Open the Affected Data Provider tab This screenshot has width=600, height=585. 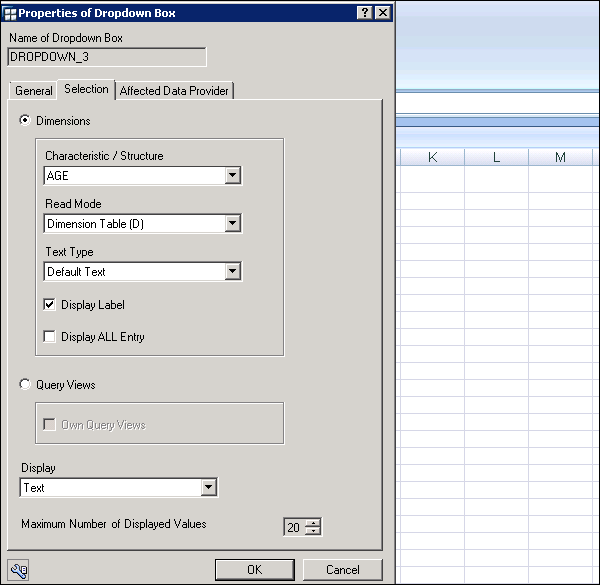pyautogui.click(x=174, y=91)
